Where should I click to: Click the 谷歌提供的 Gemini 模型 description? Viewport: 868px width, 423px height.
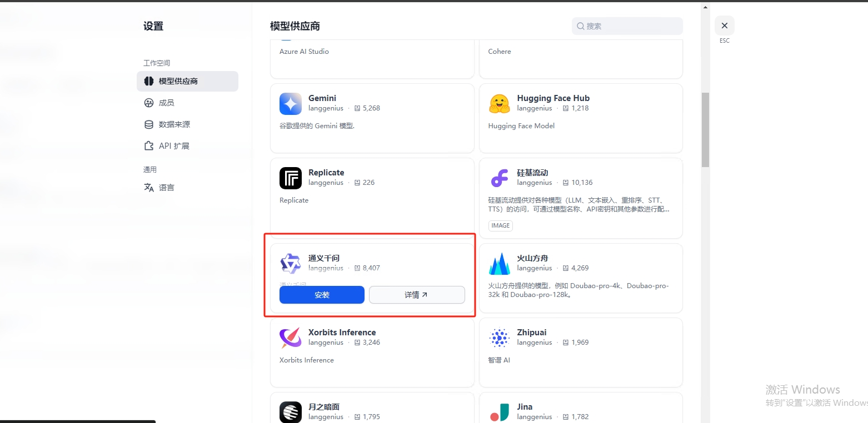[x=317, y=126]
